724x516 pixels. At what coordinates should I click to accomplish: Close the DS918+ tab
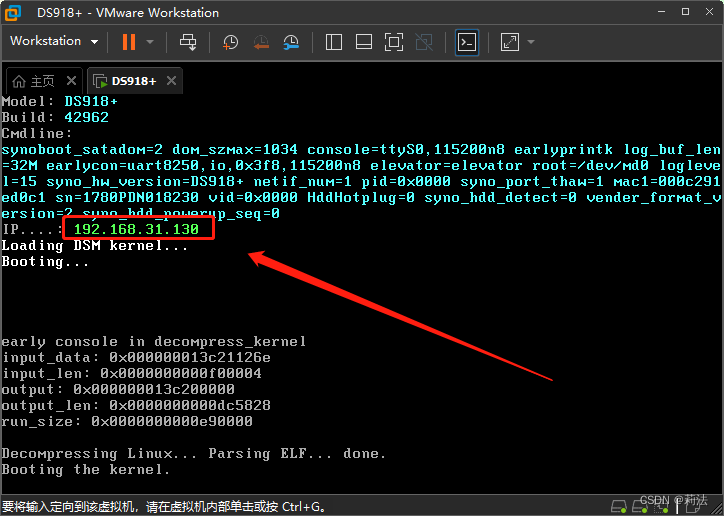tap(171, 81)
